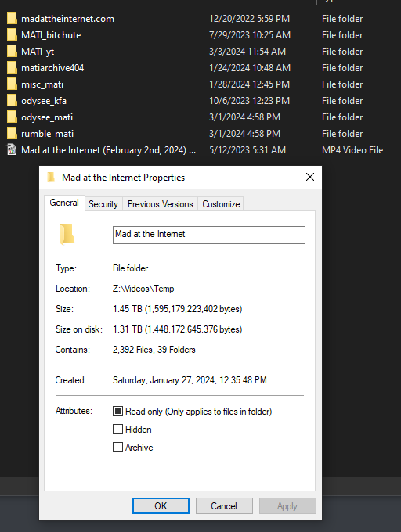Switch to the Security tab
The width and height of the screenshot is (401, 532).
[103, 204]
